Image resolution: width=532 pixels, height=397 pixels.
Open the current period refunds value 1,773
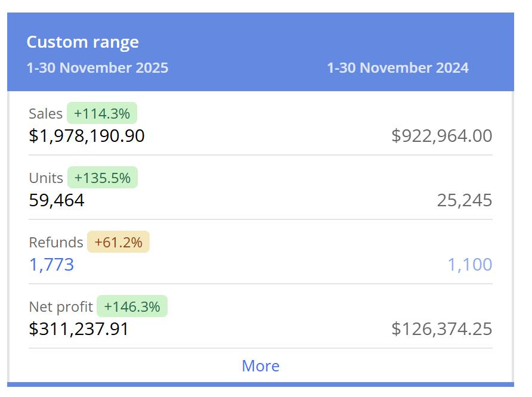click(x=51, y=265)
